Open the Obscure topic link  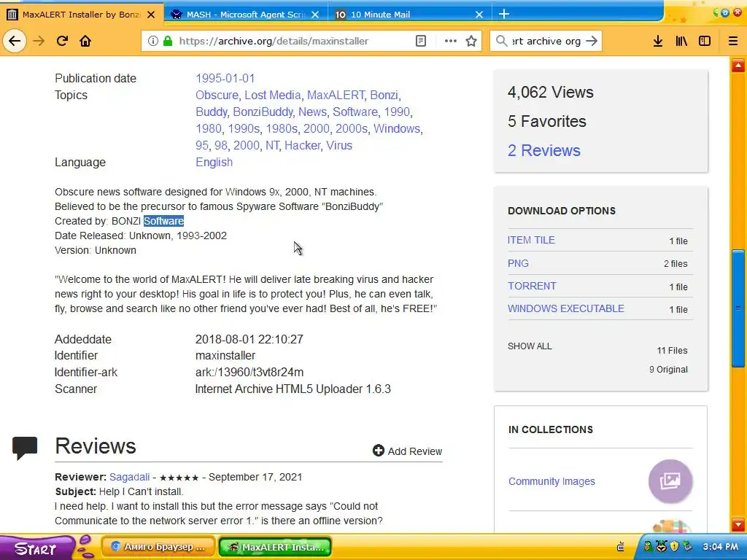click(217, 95)
